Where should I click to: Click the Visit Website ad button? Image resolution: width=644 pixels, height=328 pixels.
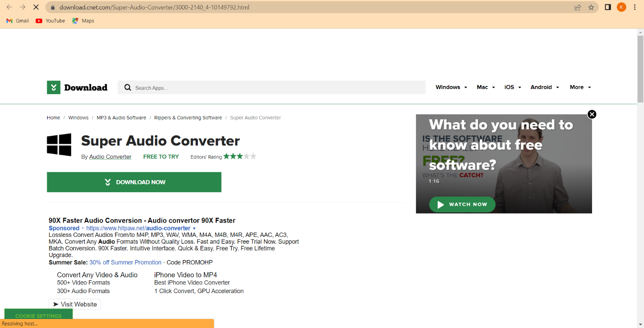pos(75,304)
